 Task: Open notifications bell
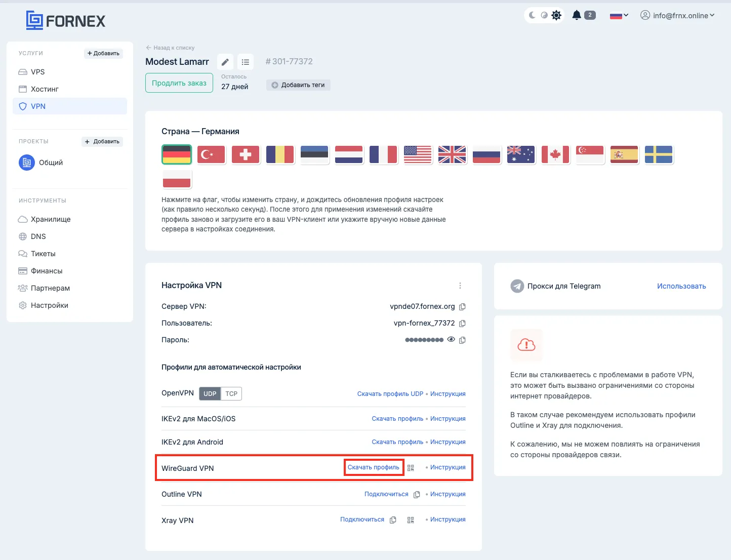(577, 15)
